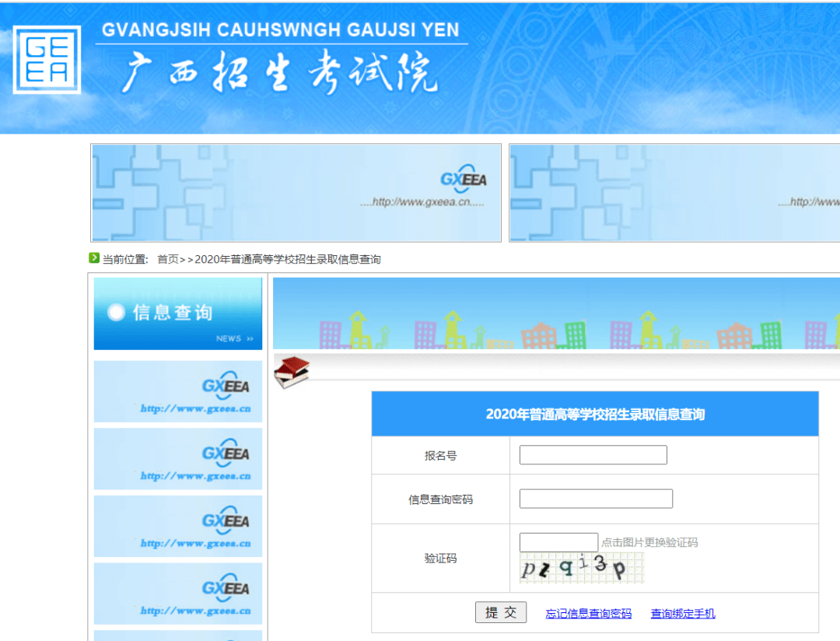Click the 信息查询密码 label
The image size is (840, 641).
440,500
